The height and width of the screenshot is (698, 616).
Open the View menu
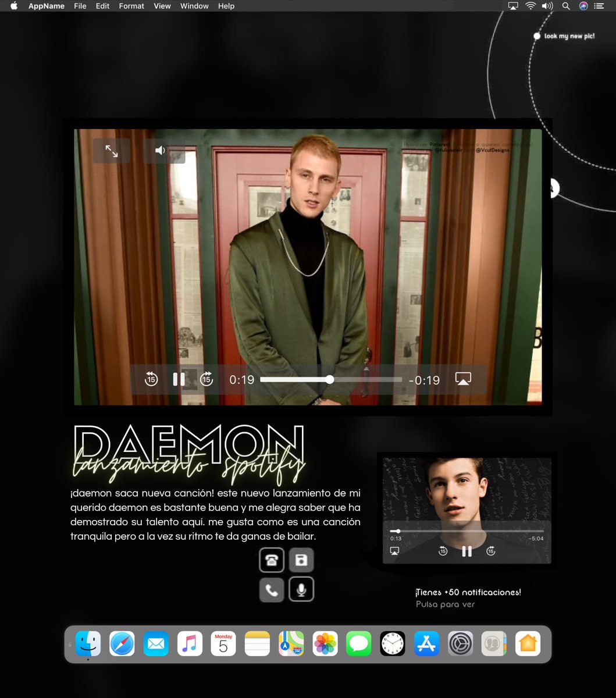coord(162,6)
